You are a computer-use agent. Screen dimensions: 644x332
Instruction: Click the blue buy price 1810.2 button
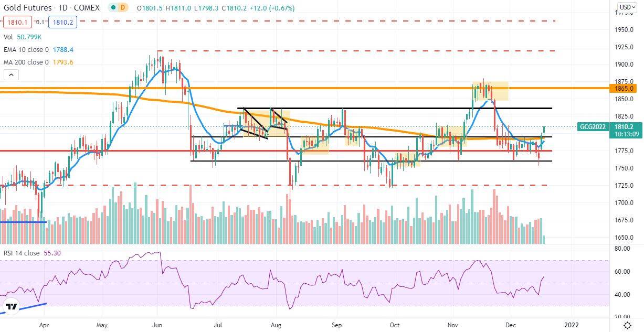click(x=62, y=22)
